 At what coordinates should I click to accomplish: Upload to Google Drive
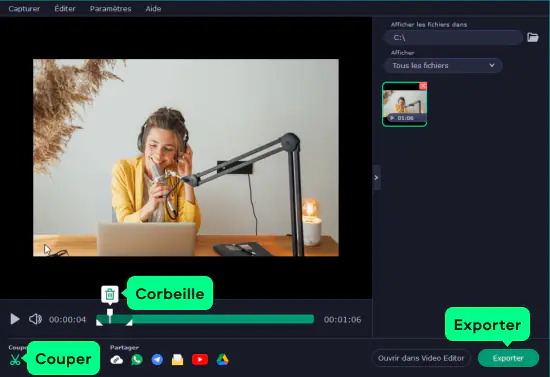click(x=222, y=359)
